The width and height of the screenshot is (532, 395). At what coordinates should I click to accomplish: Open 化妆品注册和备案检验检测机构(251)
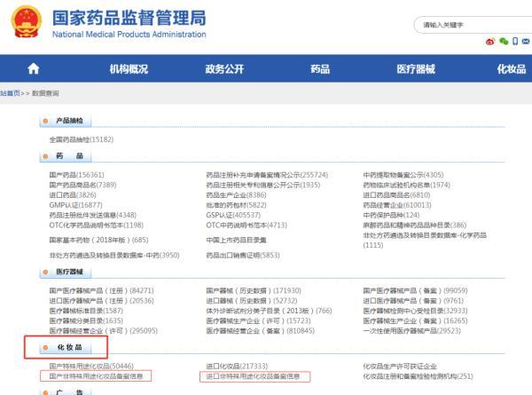point(418,376)
